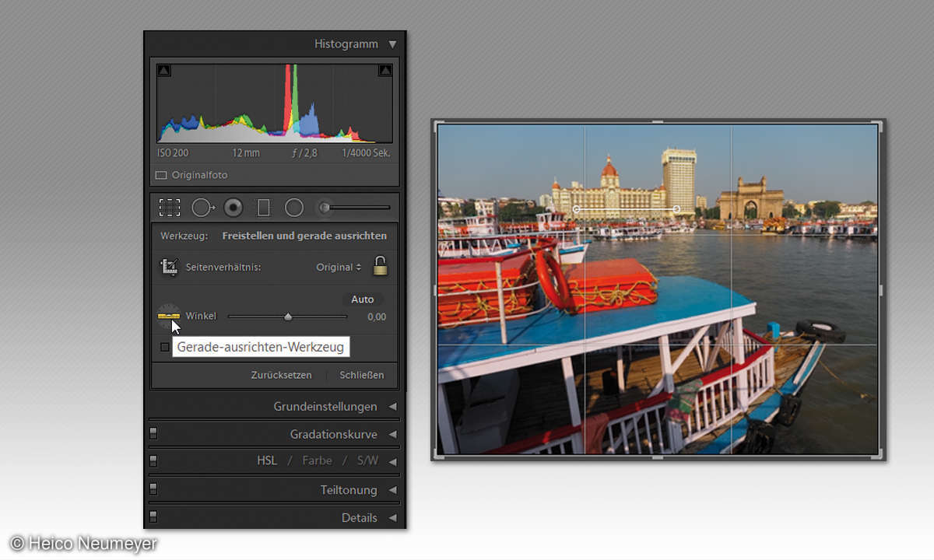Toggle the HSL panel switch
Screen dimensions: 934x560
pos(153,460)
